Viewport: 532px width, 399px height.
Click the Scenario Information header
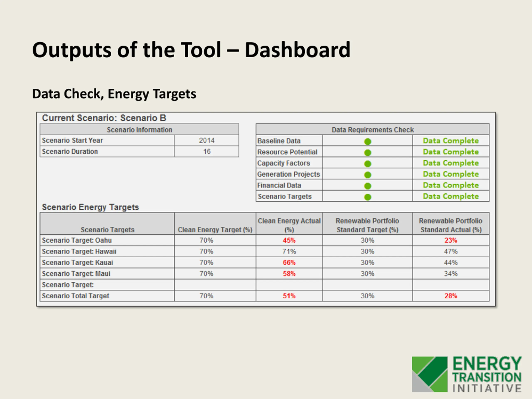pos(139,130)
